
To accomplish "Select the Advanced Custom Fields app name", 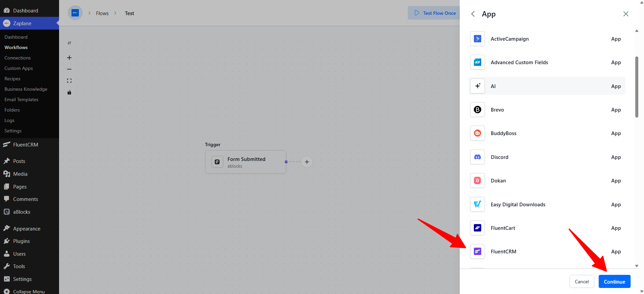I will tap(519, 62).
